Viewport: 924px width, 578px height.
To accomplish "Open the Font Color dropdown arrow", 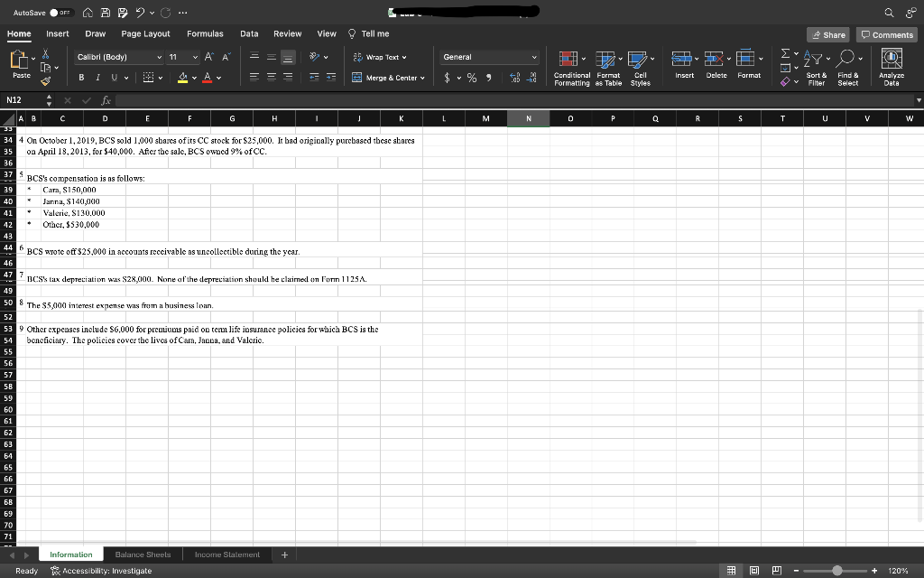I will (218, 78).
